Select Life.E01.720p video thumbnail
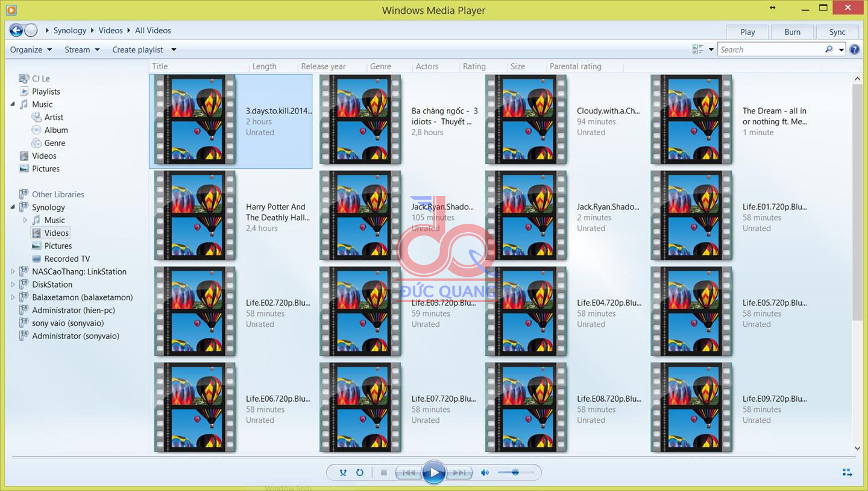This screenshot has width=868, height=491. point(691,215)
